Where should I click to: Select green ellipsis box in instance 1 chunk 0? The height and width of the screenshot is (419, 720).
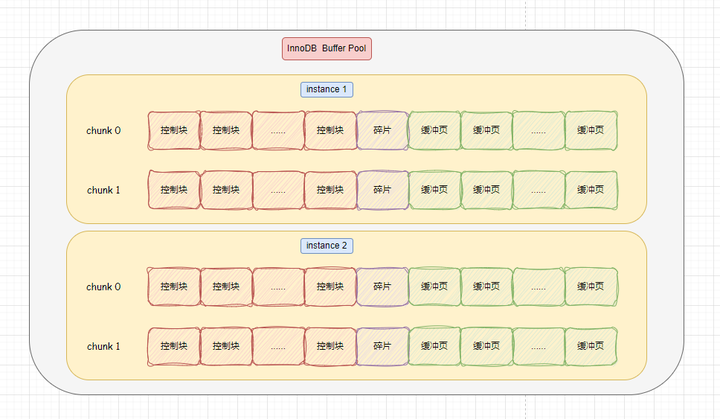coord(539,130)
